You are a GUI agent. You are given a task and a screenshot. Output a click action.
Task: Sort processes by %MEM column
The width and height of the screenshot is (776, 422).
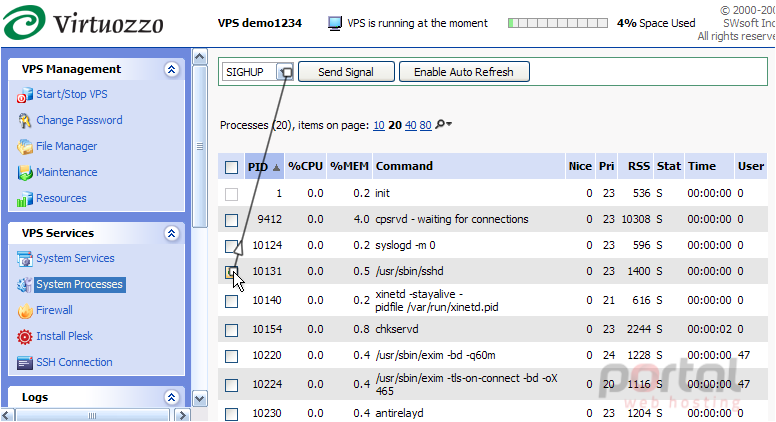[349, 166]
